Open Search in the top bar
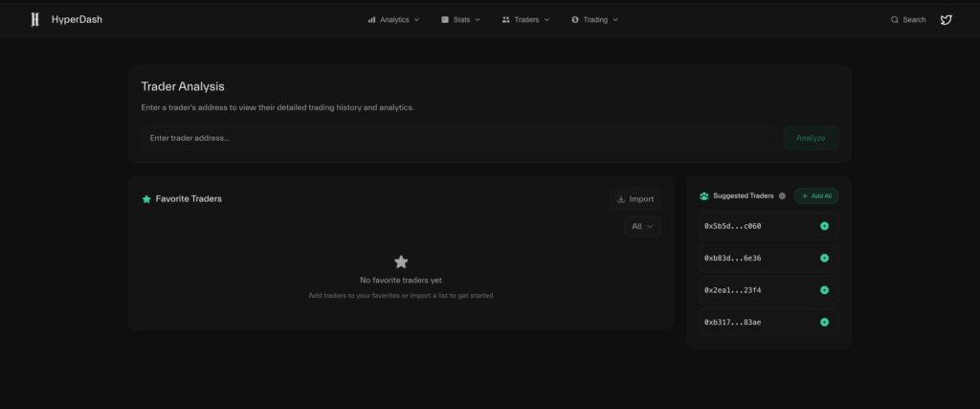Viewport: 980px width, 409px height. coord(908,19)
